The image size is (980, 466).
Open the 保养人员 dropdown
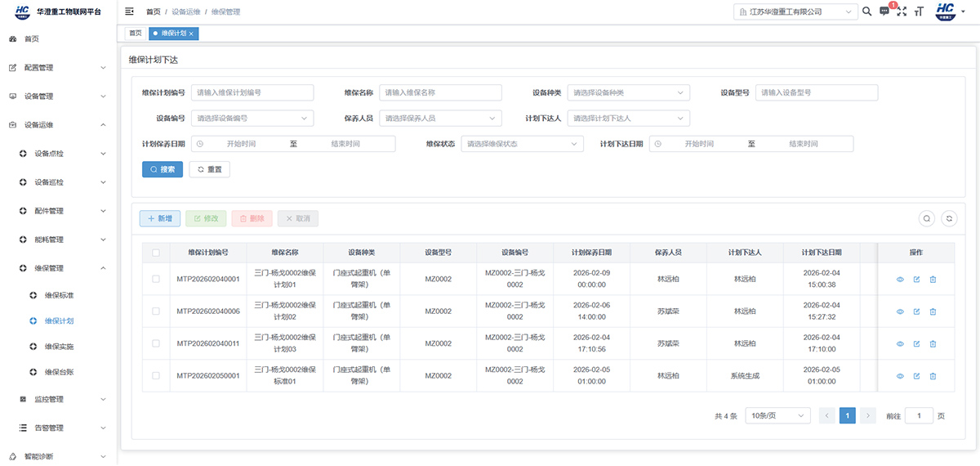440,118
